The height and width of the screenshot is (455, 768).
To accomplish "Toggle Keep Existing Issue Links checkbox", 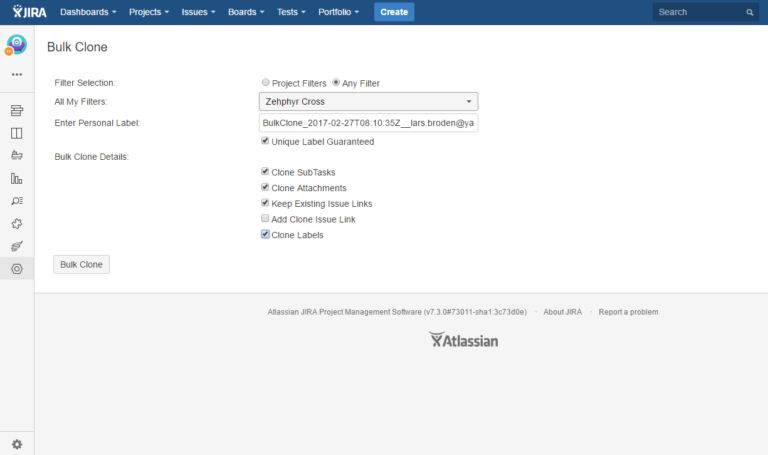I will click(265, 203).
